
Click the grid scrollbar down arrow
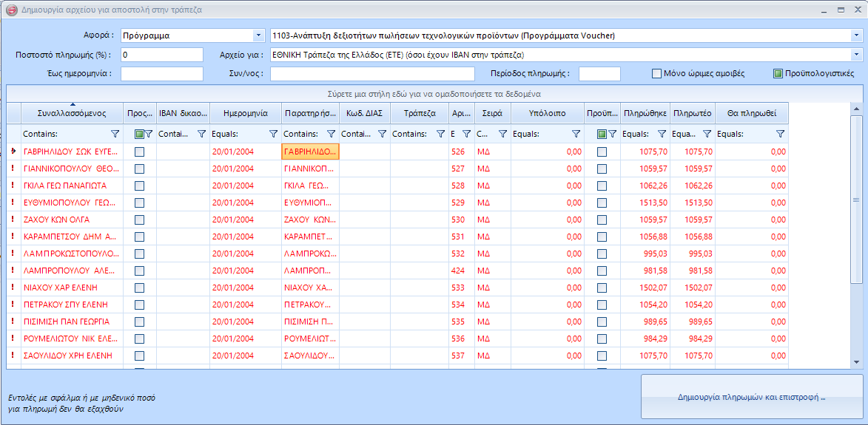click(856, 362)
